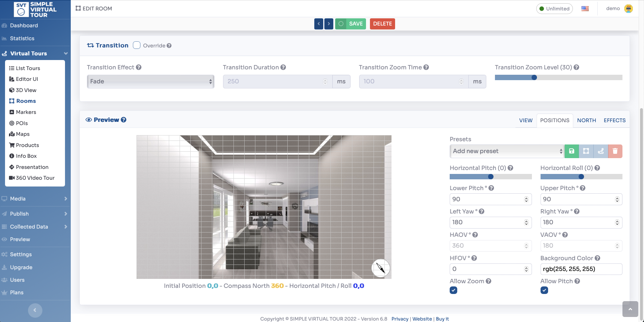The image size is (644, 322).
Task: Click the red DELETE button
Action: pos(382,24)
